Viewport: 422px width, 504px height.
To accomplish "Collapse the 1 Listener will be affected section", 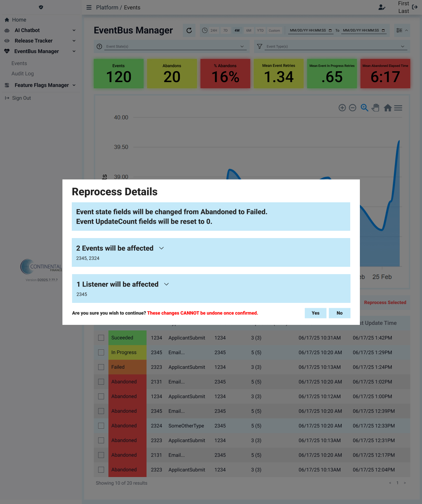I will point(166,284).
